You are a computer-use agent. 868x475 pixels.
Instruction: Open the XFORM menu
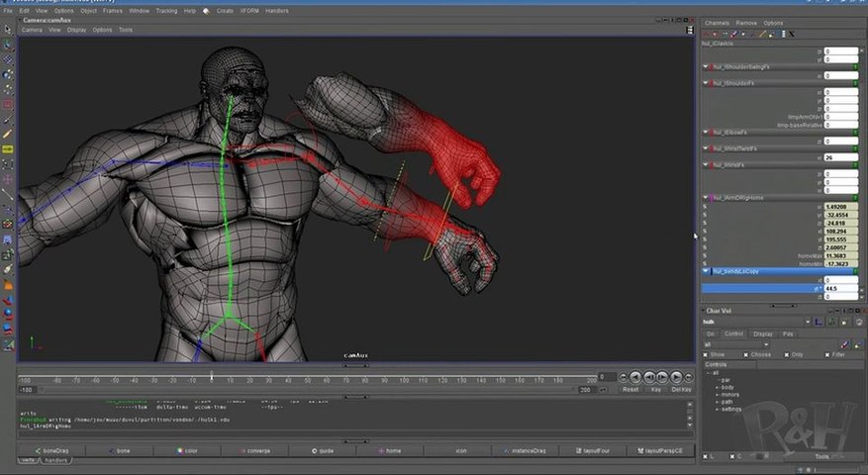(x=248, y=10)
